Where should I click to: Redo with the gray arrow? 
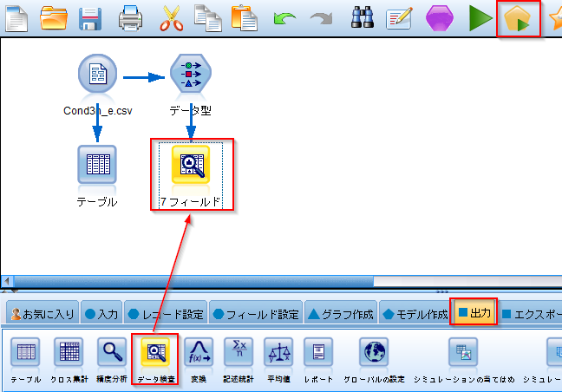point(322,18)
